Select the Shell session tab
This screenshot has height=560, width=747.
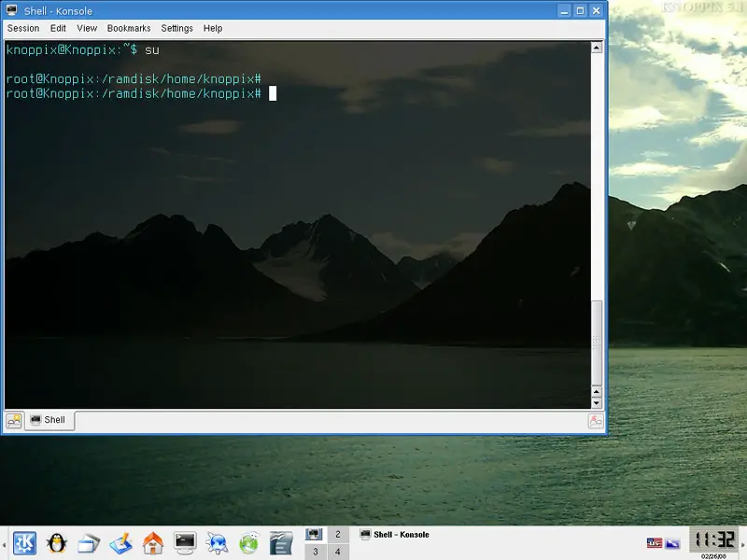click(x=49, y=420)
